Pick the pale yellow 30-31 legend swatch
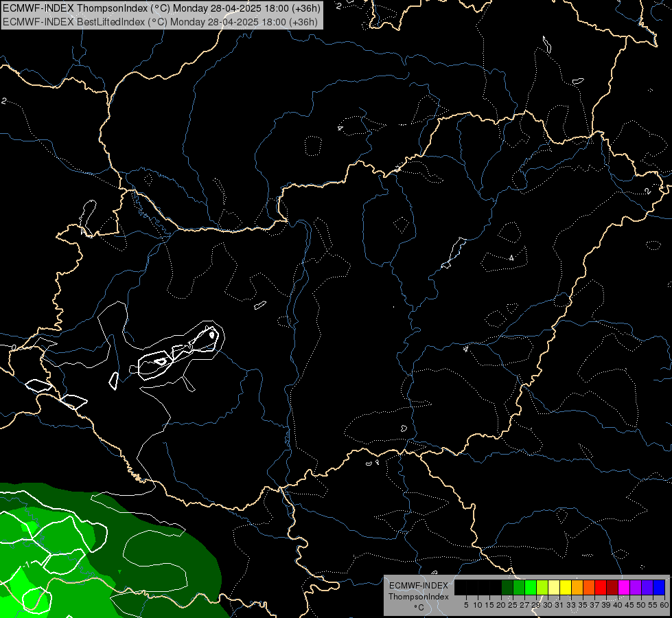Image resolution: width=672 pixels, height=618 pixels. (x=554, y=587)
